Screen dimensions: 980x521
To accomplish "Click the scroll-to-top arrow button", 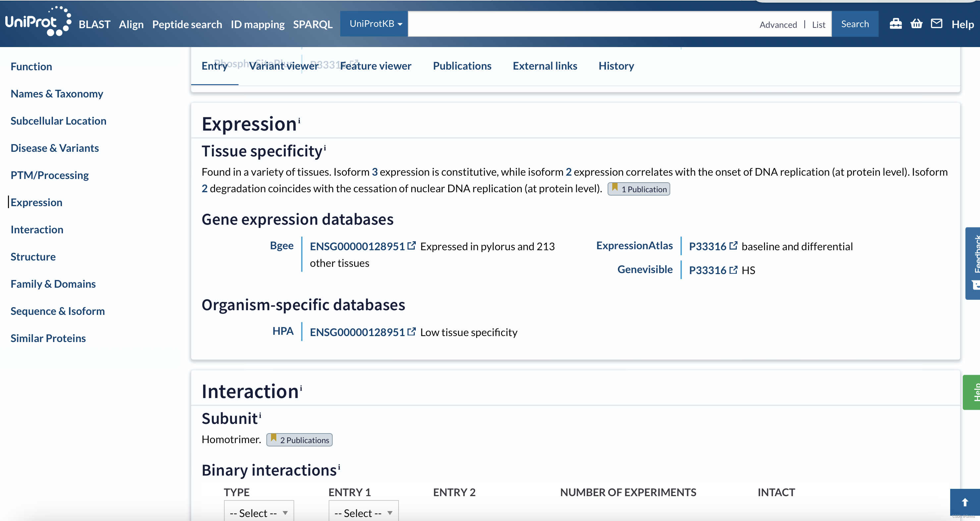I will [x=965, y=502].
